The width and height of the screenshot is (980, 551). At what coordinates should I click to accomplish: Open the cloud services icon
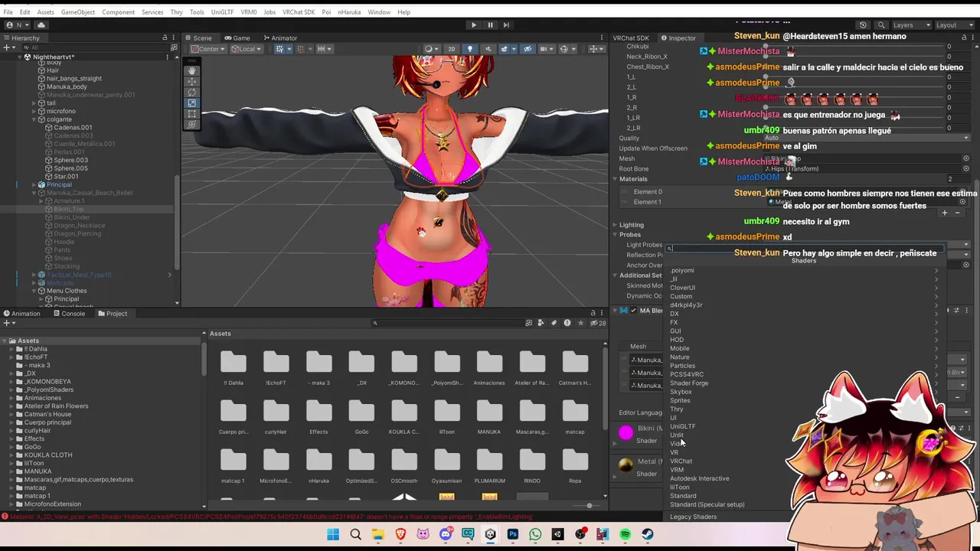tap(41, 24)
